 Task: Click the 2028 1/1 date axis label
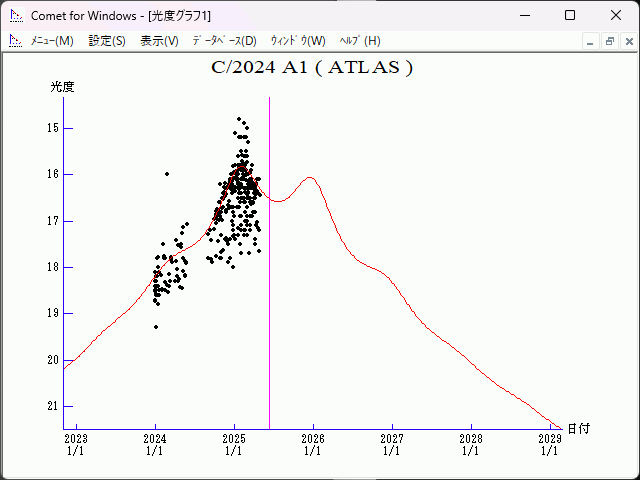[x=471, y=445]
